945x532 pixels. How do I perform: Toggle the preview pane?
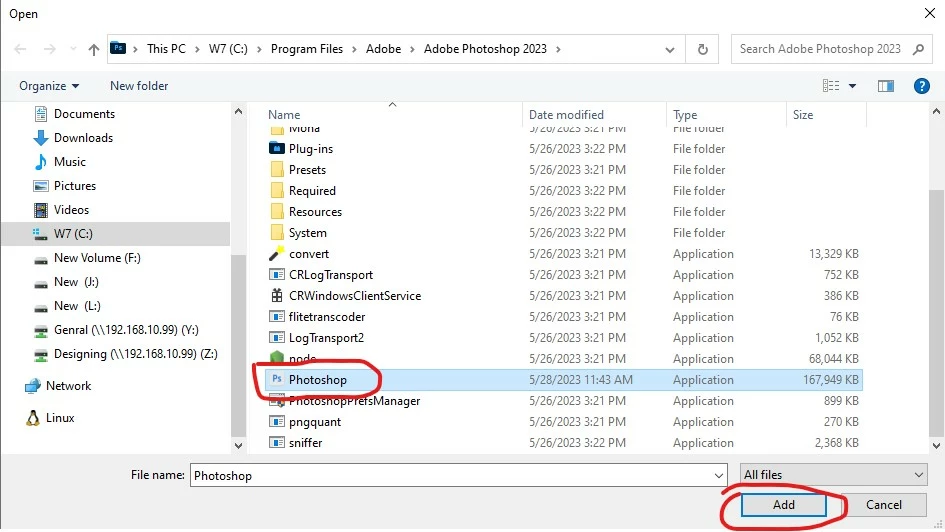click(885, 86)
